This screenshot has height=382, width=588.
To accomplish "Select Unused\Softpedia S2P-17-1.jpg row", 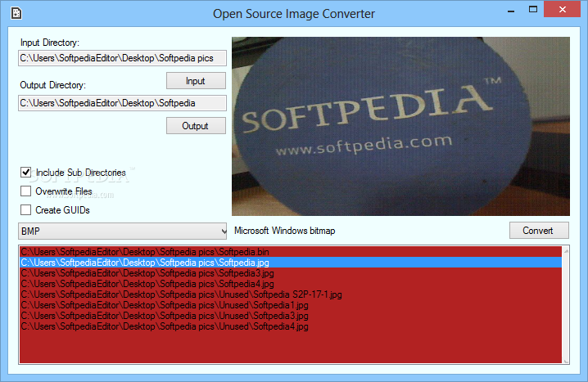I will click(291, 294).
